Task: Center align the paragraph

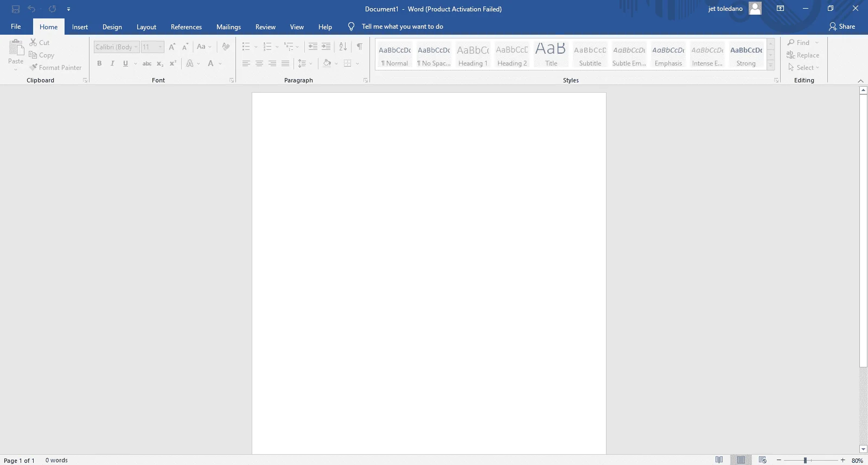Action: tap(259, 63)
